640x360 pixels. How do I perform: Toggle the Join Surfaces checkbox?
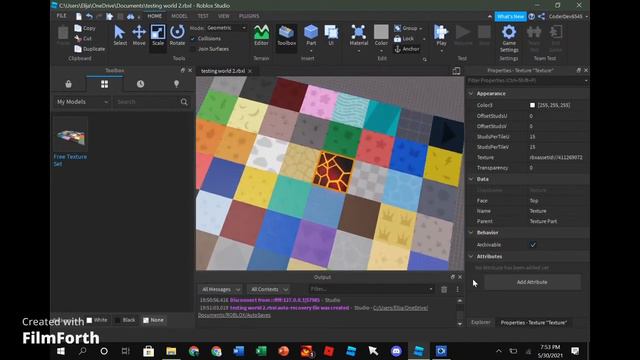point(193,49)
